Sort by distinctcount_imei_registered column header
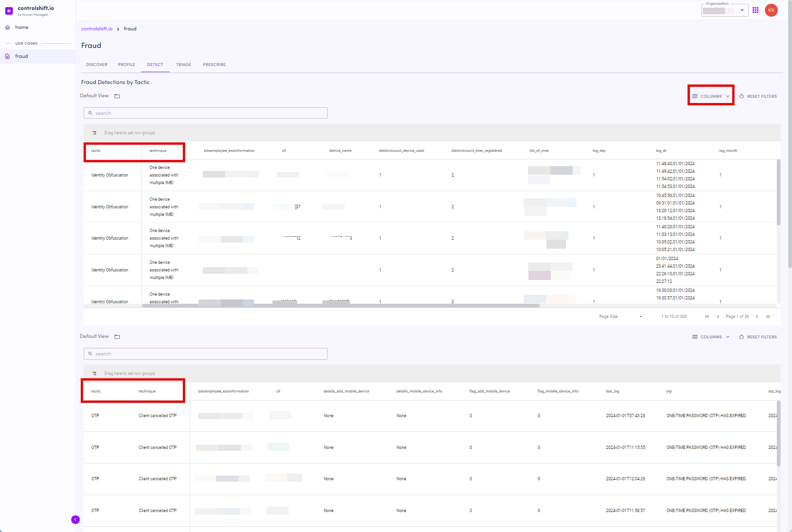Viewport: 792px width, 532px height. [477, 151]
